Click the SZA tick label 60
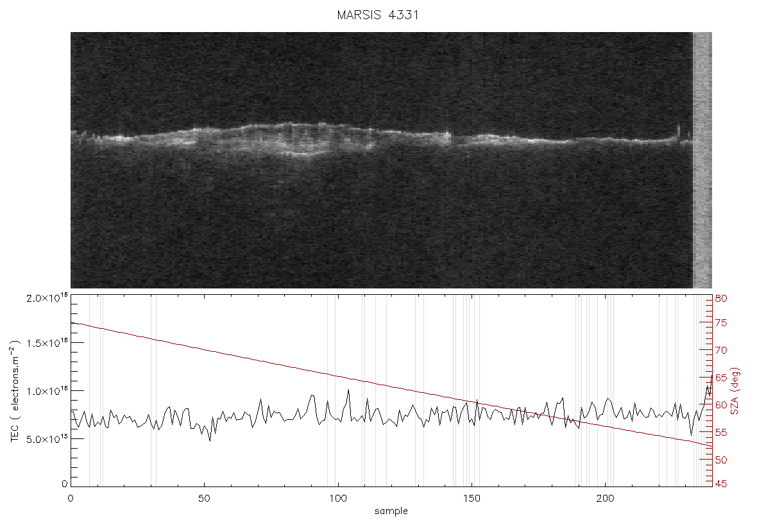The width and height of the screenshot is (757, 532). (721, 404)
